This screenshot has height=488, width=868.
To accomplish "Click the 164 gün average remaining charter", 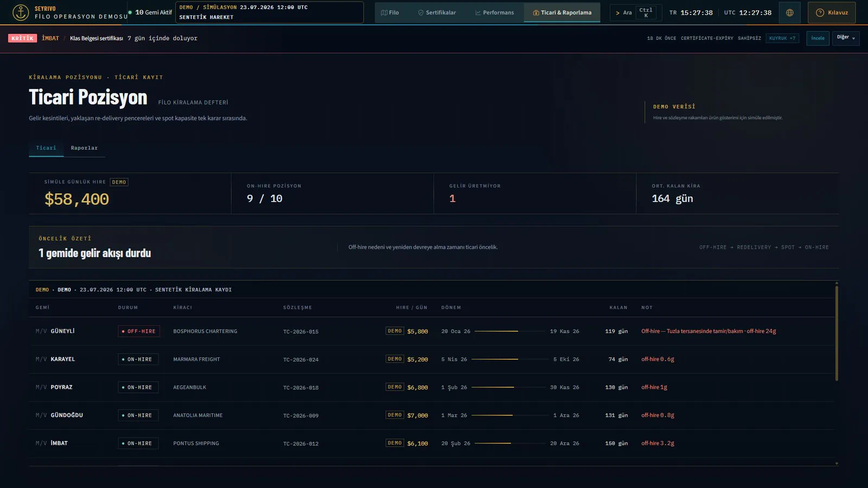I will pyautogui.click(x=672, y=198).
